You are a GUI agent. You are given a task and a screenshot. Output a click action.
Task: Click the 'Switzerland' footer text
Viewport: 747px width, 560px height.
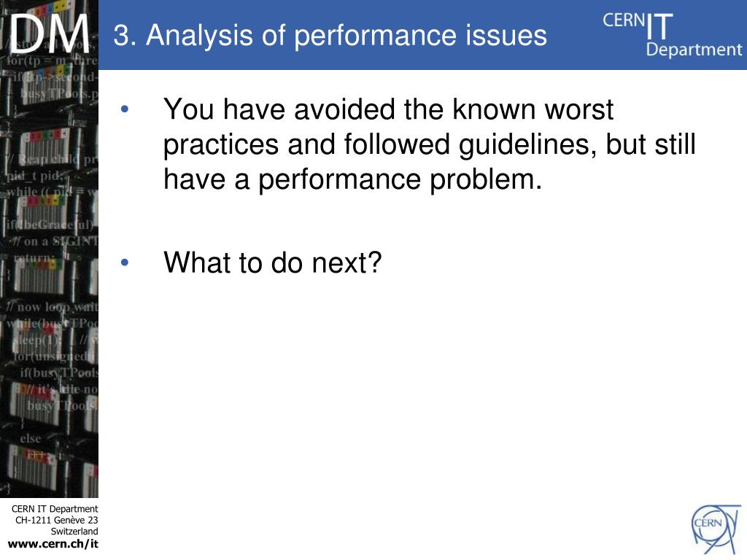click(x=74, y=532)
